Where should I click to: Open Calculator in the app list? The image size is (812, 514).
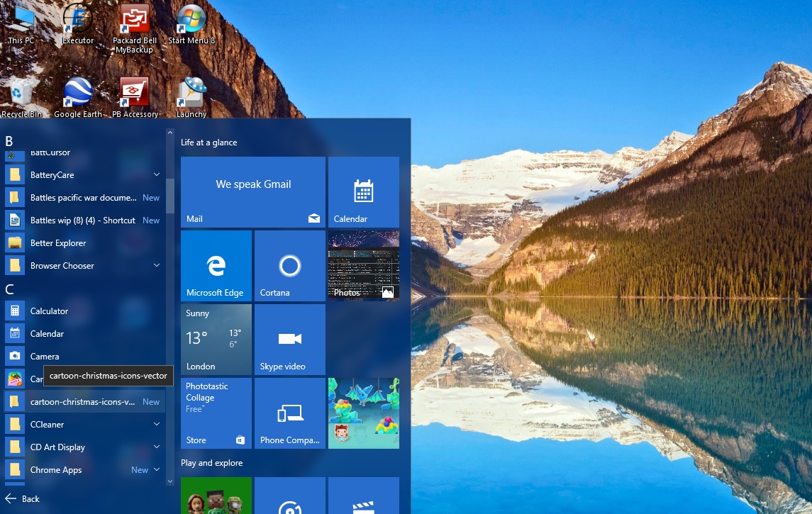85,311
